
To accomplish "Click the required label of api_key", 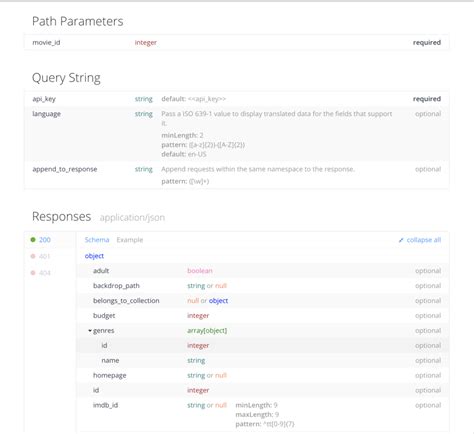I will click(427, 99).
